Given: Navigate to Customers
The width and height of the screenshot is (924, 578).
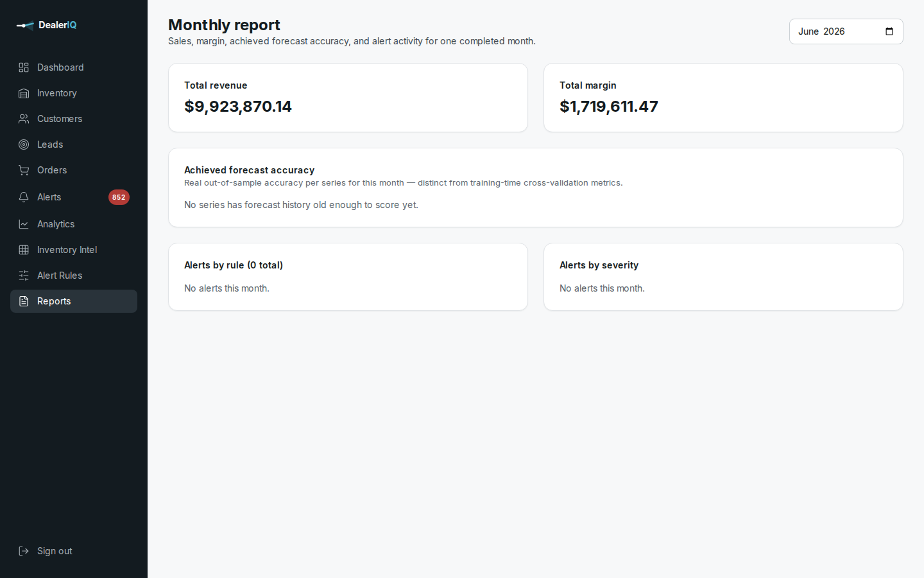Looking at the screenshot, I should pyautogui.click(x=74, y=119).
